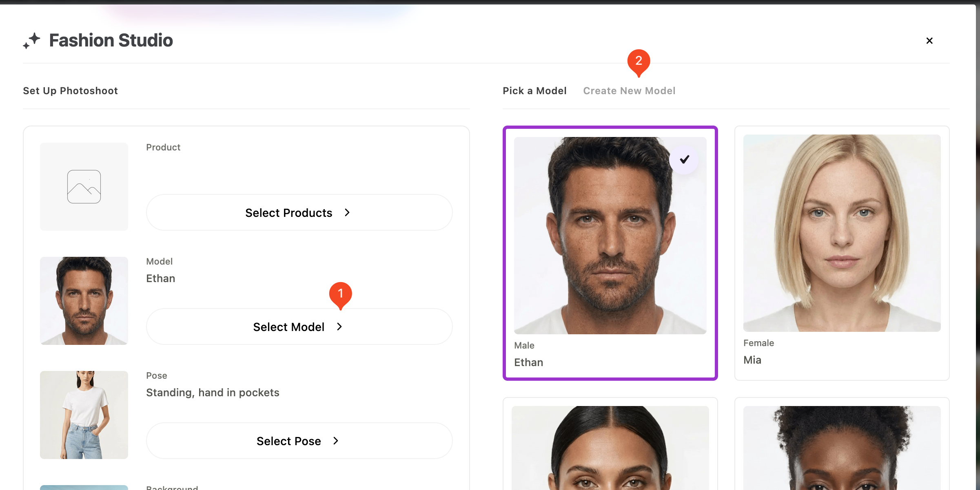
Task: Click the checkmark on Ethan's model card
Action: 685,159
